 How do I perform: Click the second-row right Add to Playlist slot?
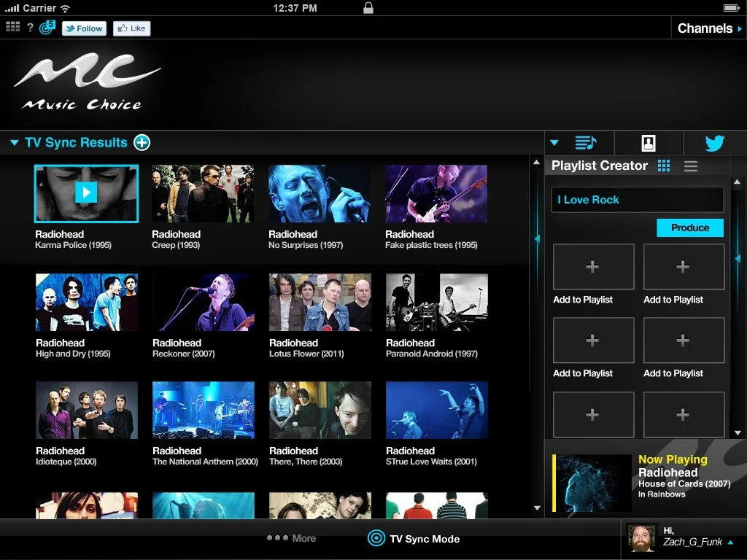click(x=684, y=341)
